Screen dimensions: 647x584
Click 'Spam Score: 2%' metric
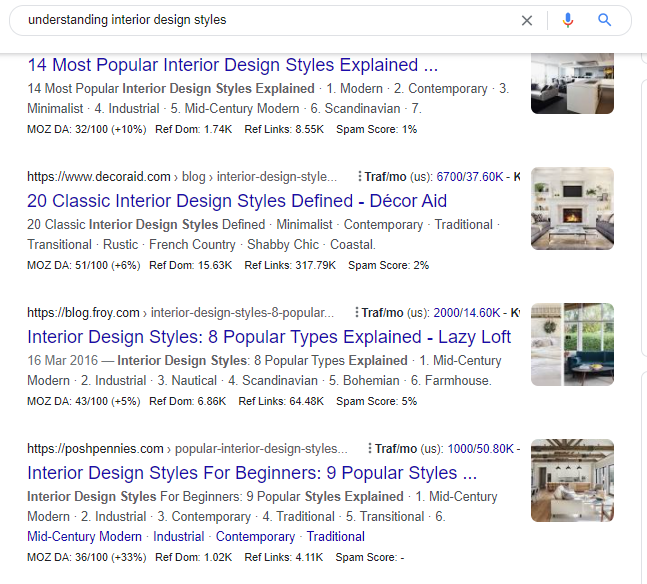388,265
